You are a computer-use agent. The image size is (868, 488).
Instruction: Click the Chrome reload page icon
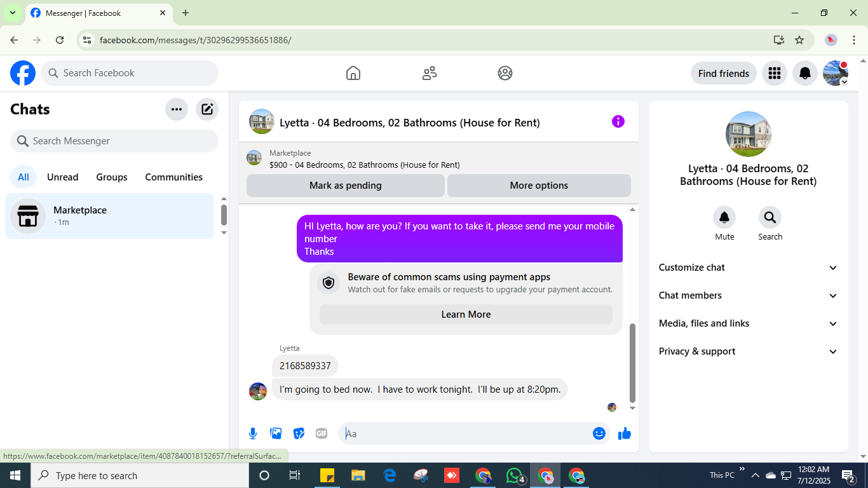(x=60, y=40)
